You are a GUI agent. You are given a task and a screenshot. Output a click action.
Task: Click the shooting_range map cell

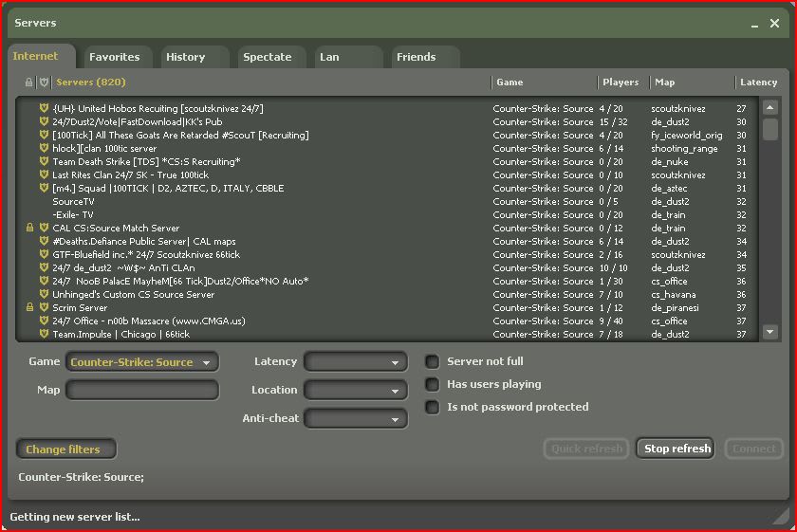click(x=684, y=148)
